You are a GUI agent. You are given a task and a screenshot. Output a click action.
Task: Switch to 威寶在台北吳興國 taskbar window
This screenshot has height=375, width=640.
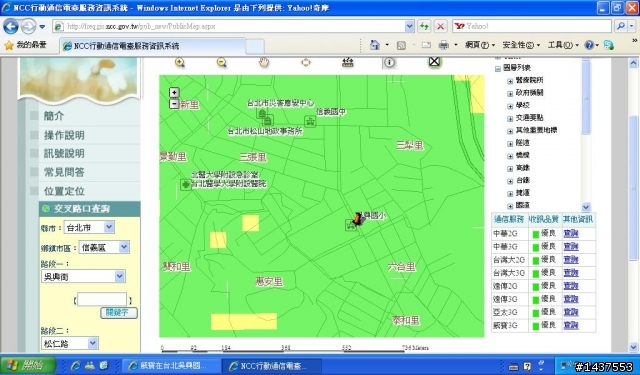[x=172, y=365]
